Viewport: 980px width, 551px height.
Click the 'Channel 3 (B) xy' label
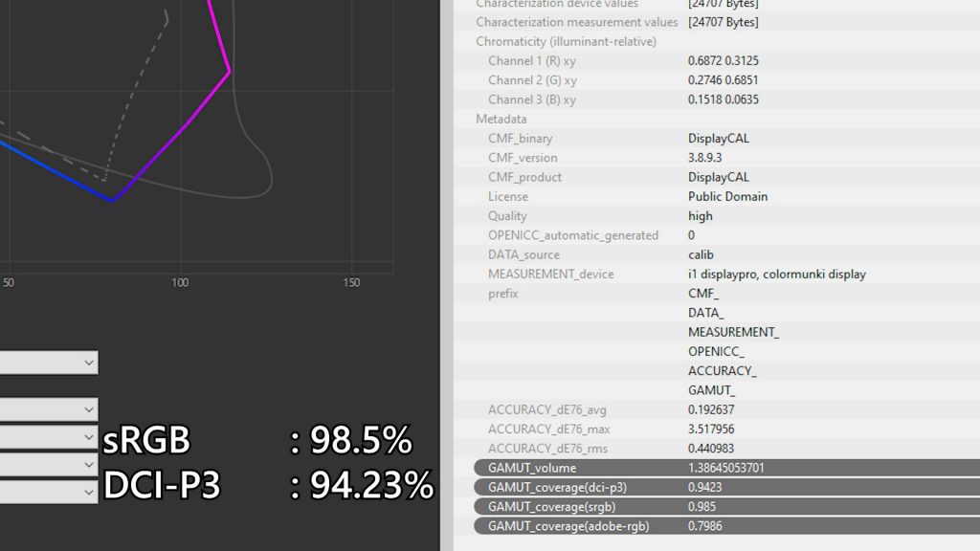pos(532,99)
